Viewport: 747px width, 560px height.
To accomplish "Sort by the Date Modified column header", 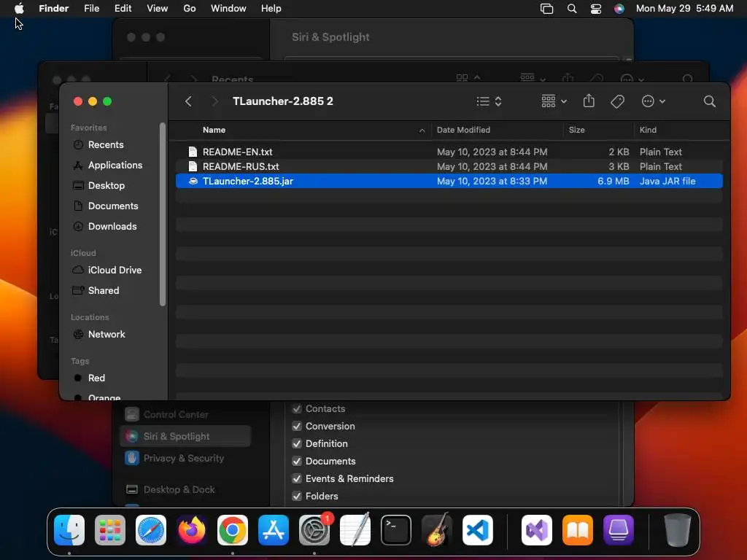I will tap(463, 130).
